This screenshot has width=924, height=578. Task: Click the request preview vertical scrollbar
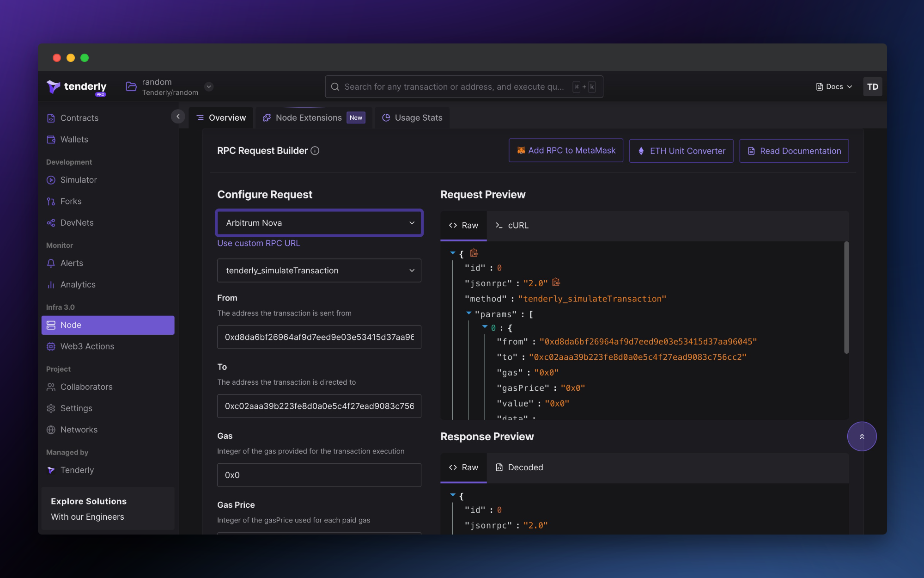pyautogui.click(x=846, y=298)
